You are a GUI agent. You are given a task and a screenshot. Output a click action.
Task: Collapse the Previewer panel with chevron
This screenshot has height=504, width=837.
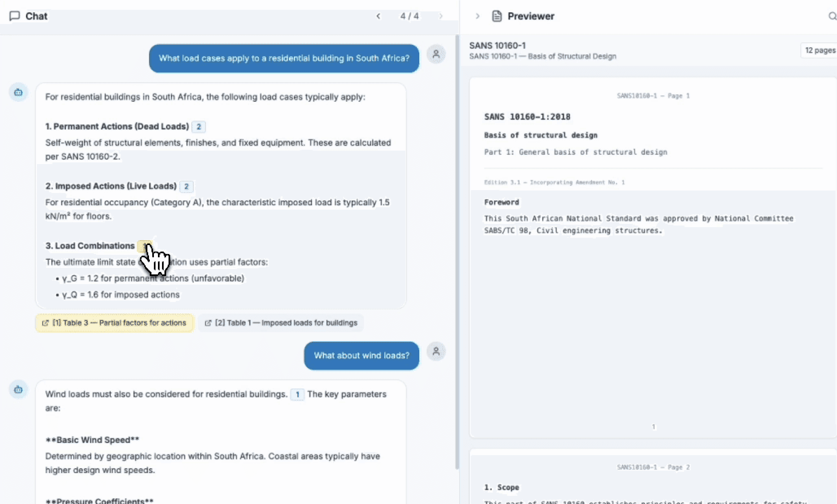point(478,16)
